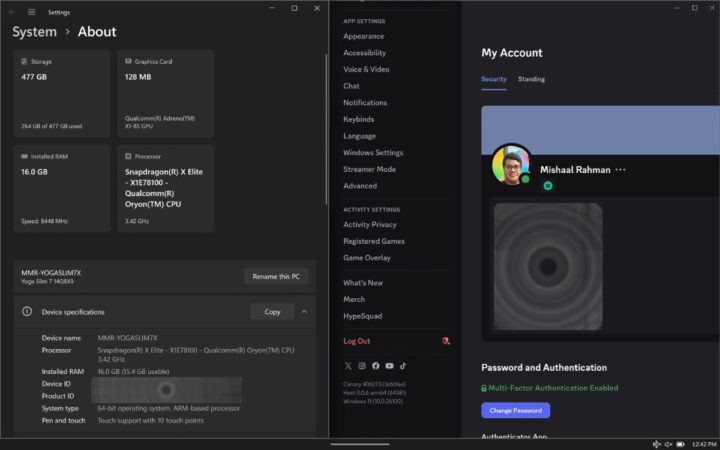
Task: Click the three-dots menu beside Mishaal Rahman
Action: [621, 170]
